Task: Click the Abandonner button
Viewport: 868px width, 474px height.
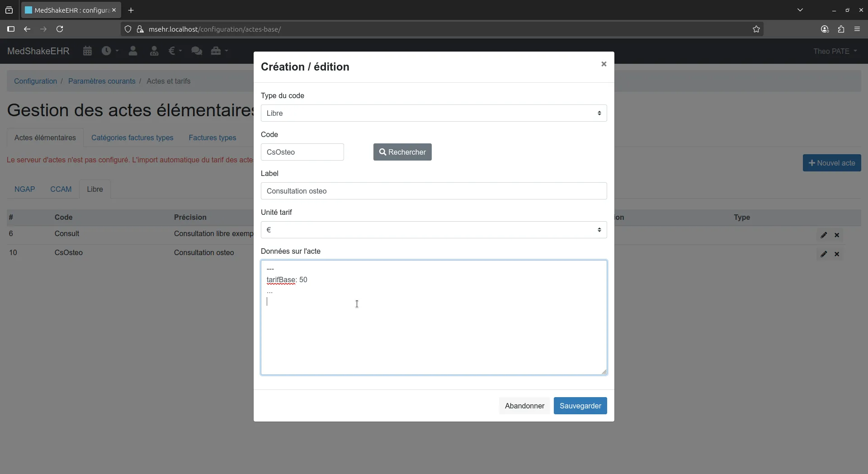Action: pyautogui.click(x=524, y=406)
